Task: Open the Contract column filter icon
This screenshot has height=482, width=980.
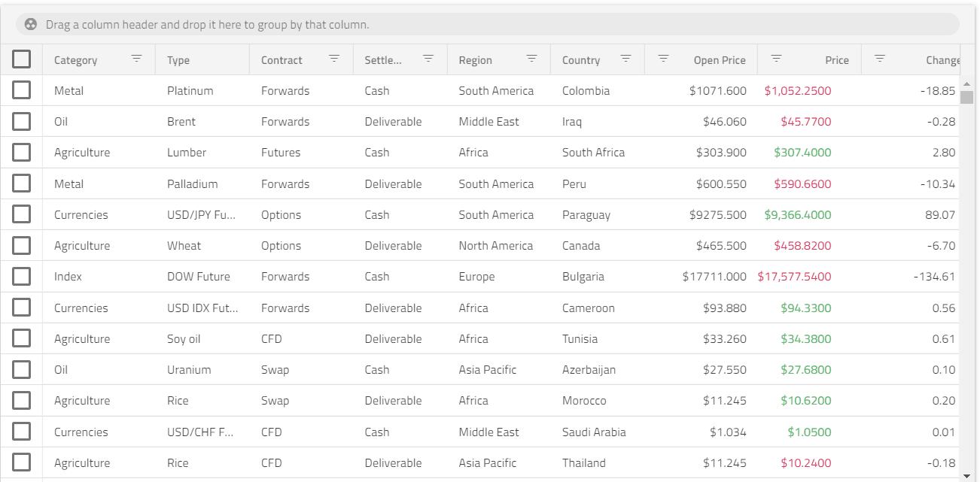Action: (x=334, y=59)
